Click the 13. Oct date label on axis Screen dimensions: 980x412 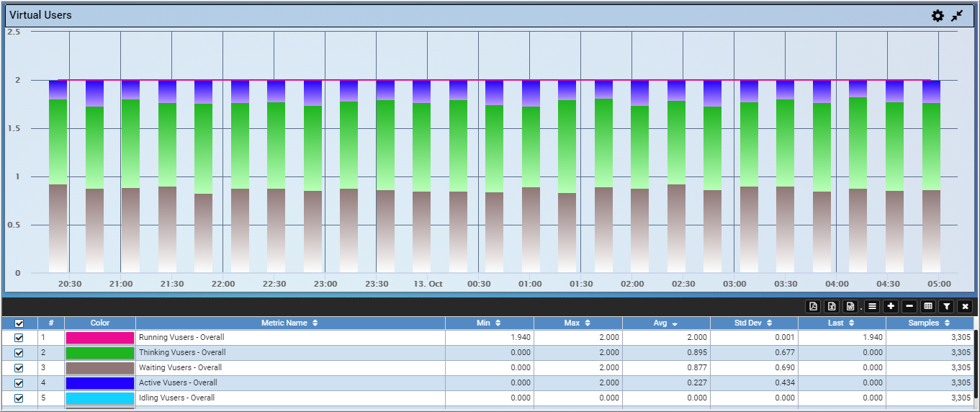[428, 284]
